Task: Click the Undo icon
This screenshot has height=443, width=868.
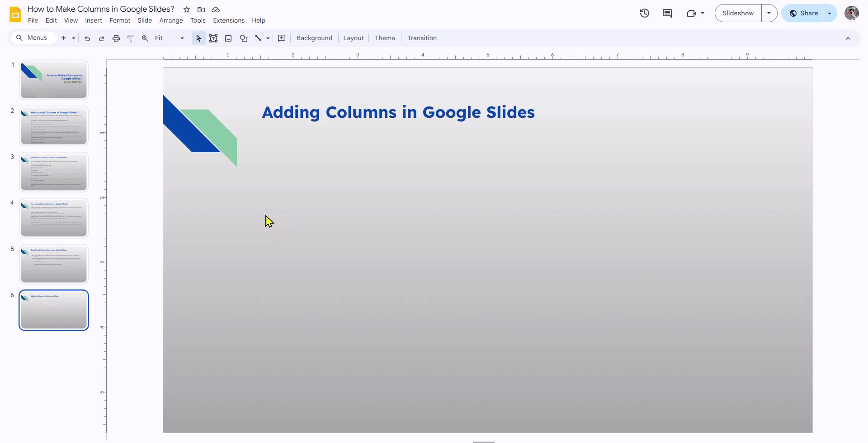Action: [87, 38]
